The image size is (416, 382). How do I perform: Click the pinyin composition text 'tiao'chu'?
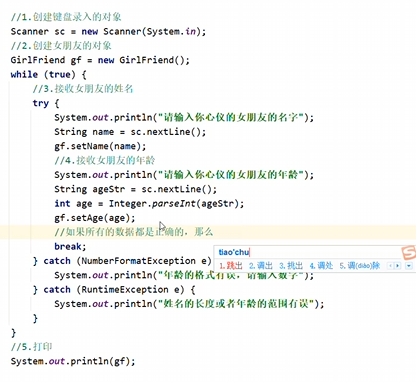pyautogui.click(x=234, y=252)
